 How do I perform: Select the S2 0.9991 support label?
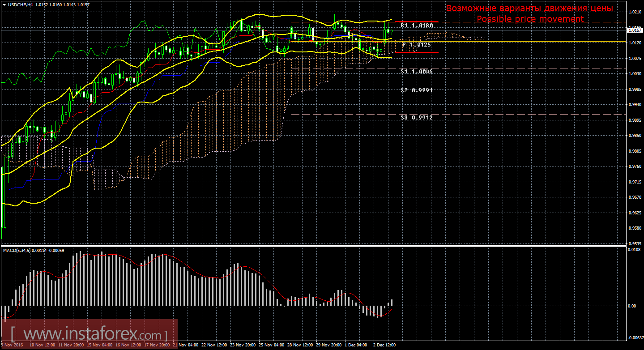tap(416, 90)
